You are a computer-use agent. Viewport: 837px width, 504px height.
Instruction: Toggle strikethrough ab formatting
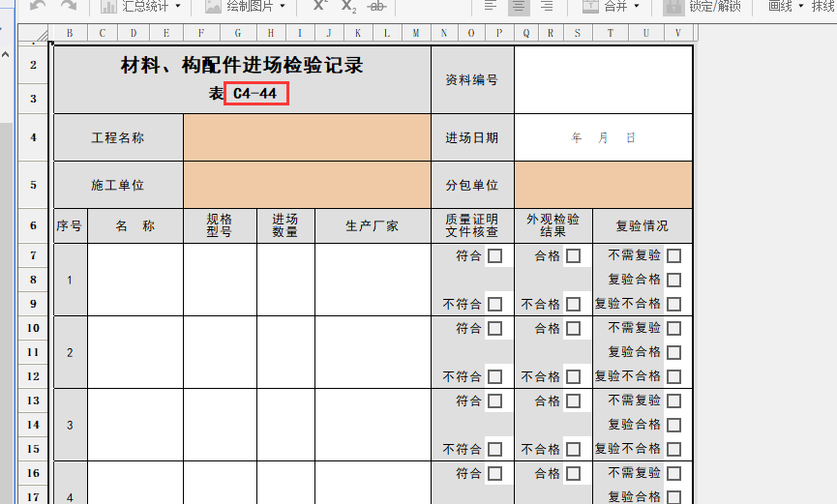coord(376,6)
